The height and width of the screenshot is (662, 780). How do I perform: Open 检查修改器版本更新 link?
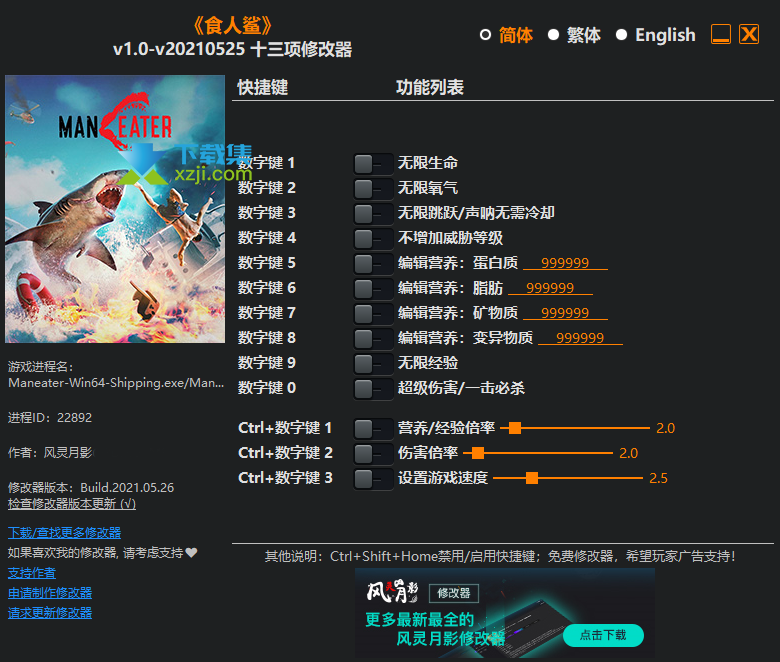pos(72,503)
